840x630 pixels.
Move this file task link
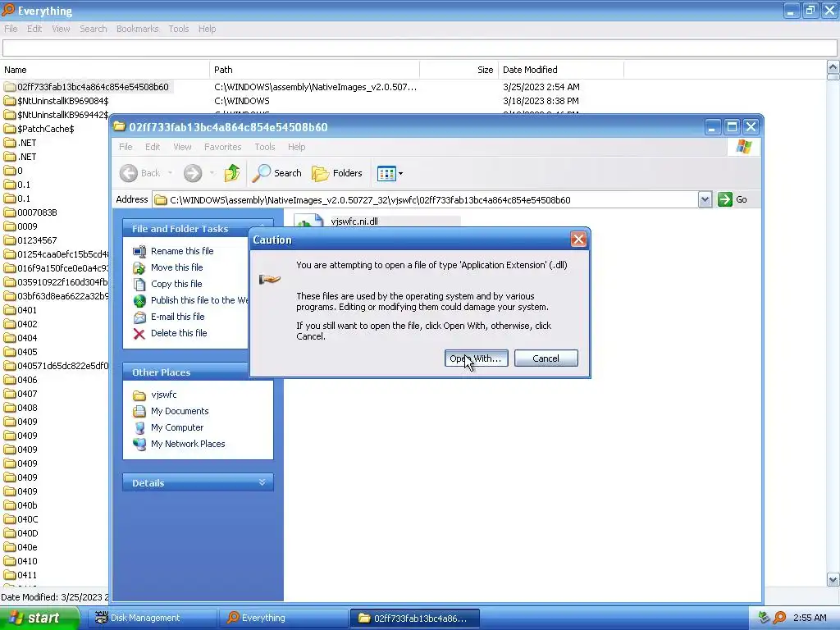(177, 267)
